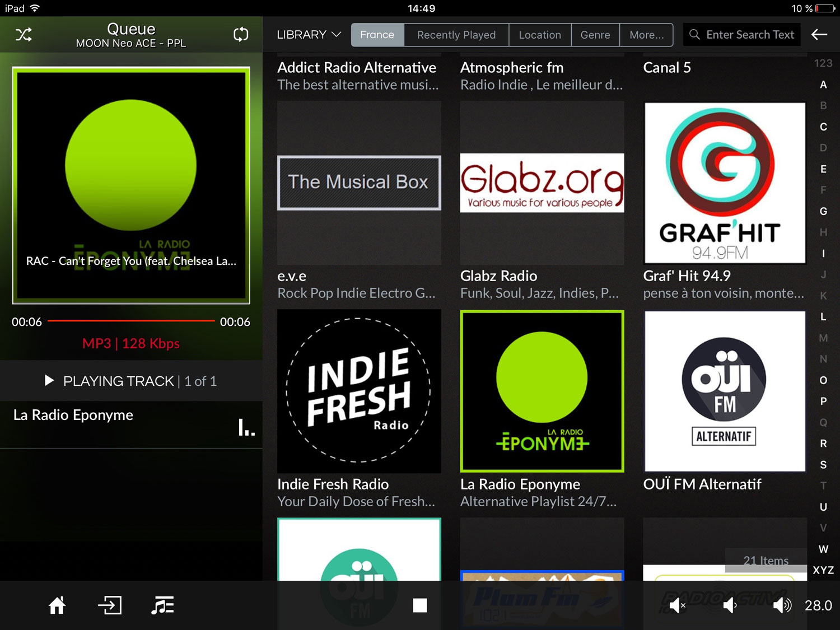Jump to letter L in index
This screenshot has width=840, height=630.
click(823, 316)
